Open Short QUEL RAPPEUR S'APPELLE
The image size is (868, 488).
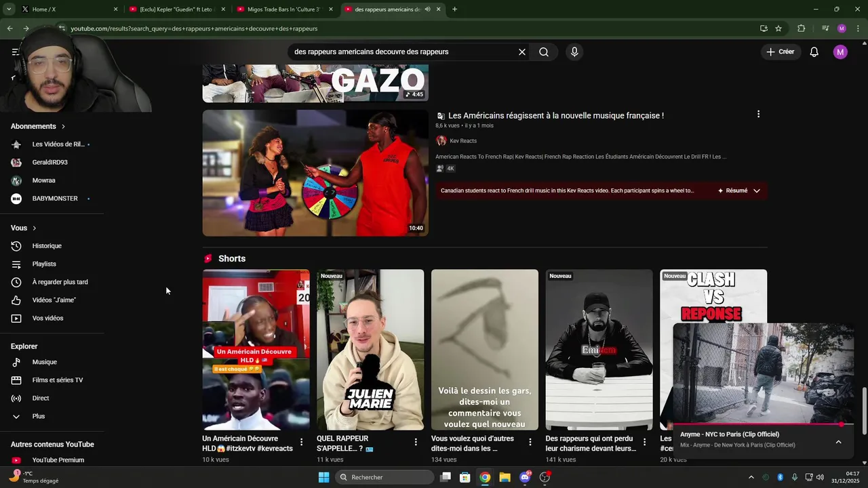[370, 350]
